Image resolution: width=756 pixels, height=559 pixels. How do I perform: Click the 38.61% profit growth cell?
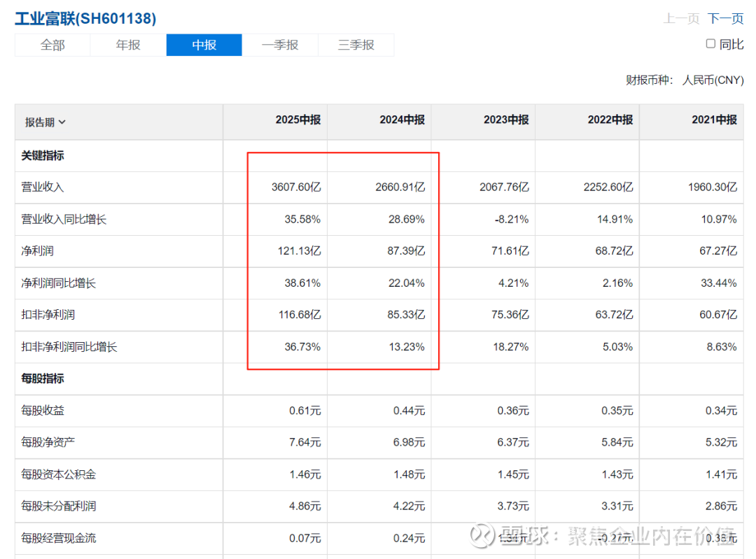[x=302, y=283]
